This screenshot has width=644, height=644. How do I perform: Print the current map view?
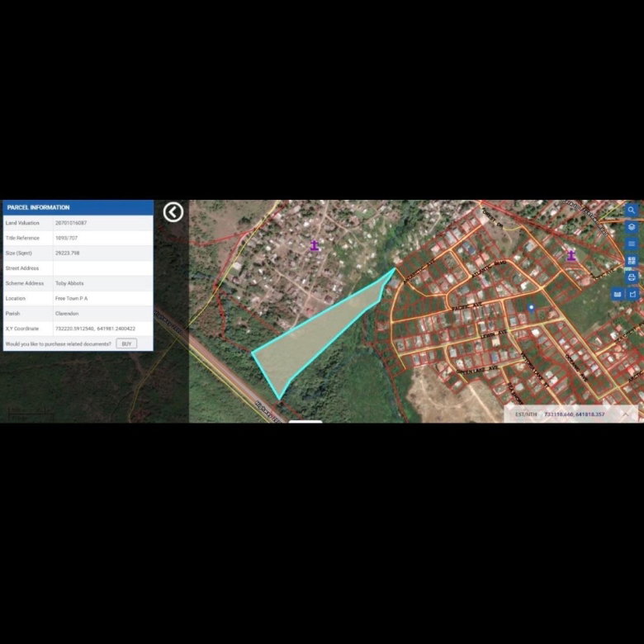632,277
